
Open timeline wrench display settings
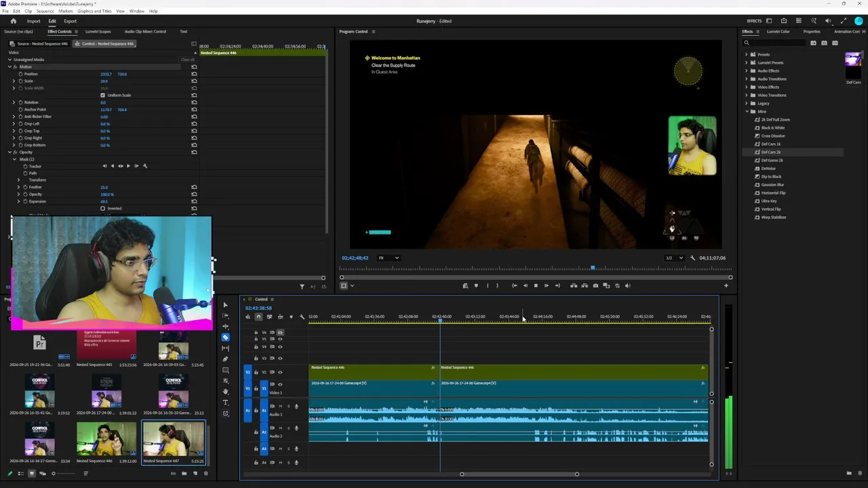pos(302,317)
